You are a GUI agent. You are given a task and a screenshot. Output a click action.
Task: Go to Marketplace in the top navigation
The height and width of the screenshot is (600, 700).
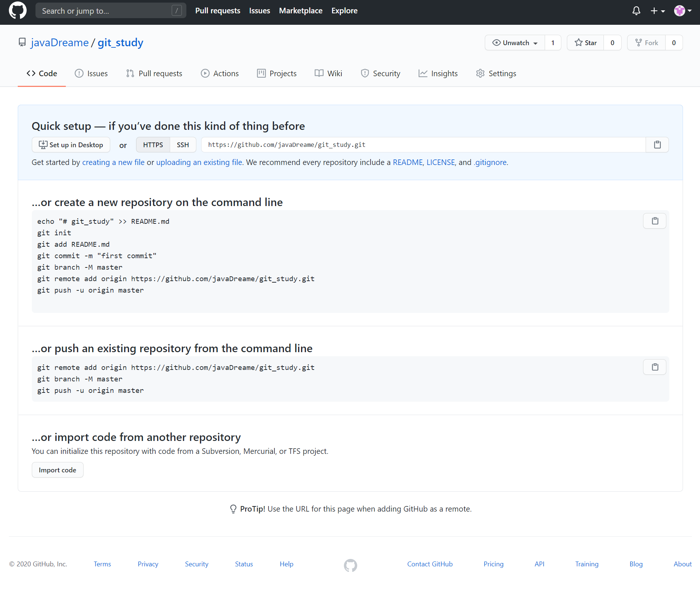[301, 11]
